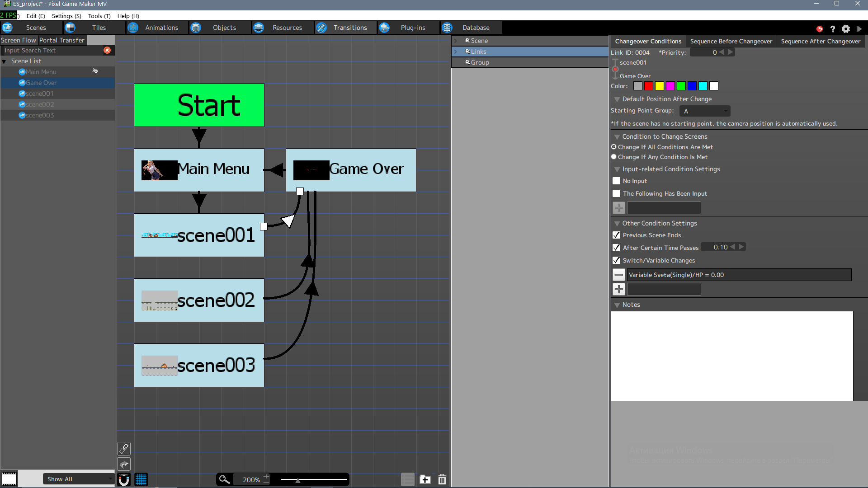
Task: Open the Starting Point Group dropdown
Action: [705, 111]
